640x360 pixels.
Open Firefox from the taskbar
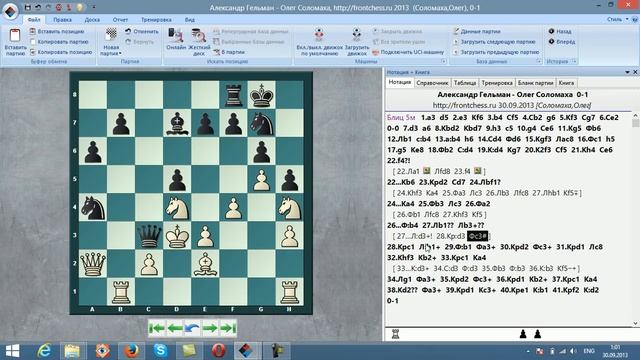point(131,351)
